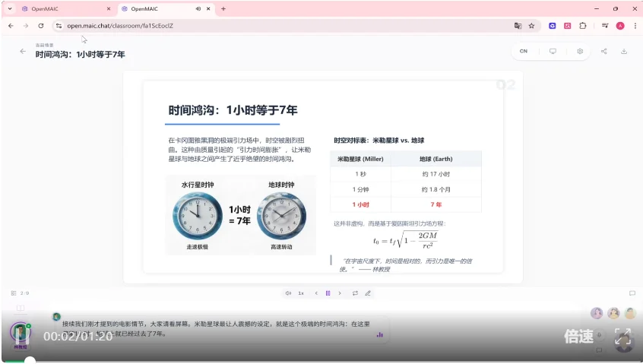This screenshot has height=364, width=643.
Task: Close the second OpenMAIC tab
Action: pyautogui.click(x=208, y=8)
